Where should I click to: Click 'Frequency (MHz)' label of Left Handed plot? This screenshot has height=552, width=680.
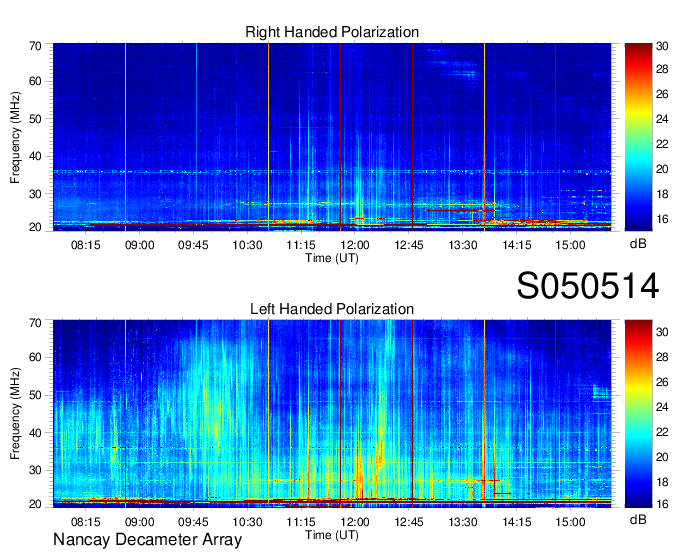[15, 413]
